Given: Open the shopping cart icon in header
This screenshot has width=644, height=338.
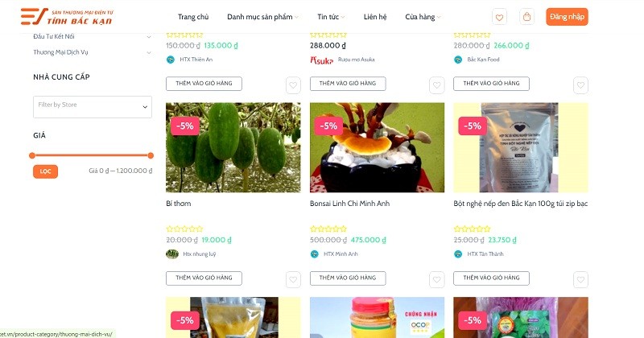Looking at the screenshot, I should click(x=527, y=17).
